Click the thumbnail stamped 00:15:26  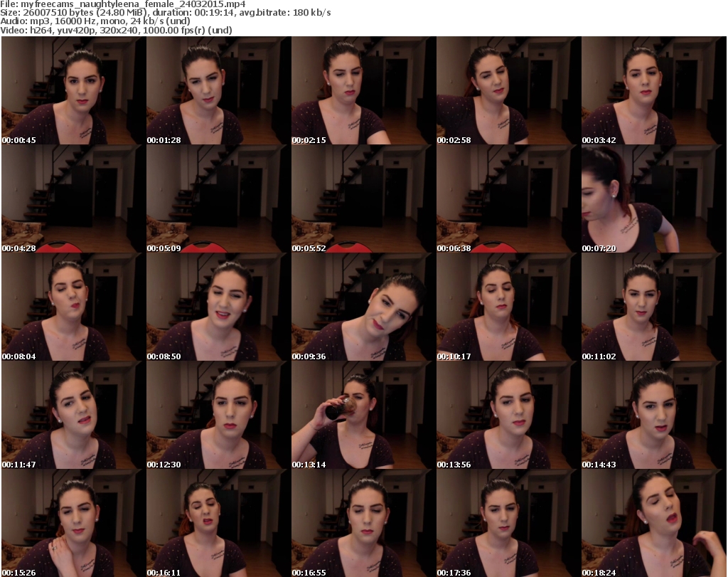[x=74, y=523]
